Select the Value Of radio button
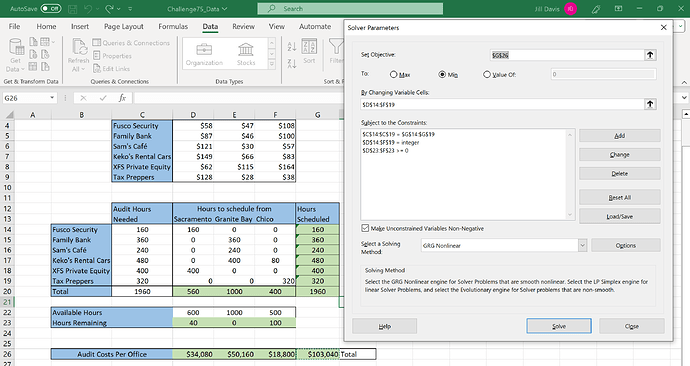Viewport: 690px width, 366px height. [x=487, y=74]
